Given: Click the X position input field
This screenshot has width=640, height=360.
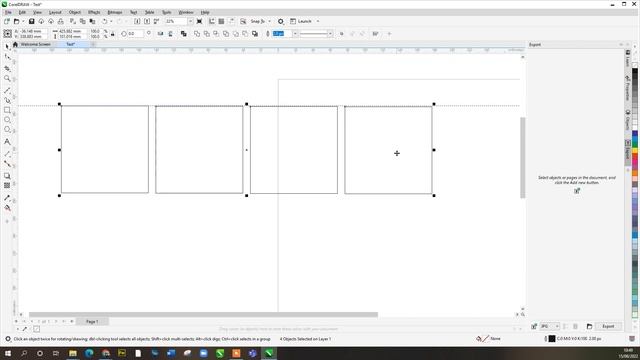Looking at the screenshot, I should [x=33, y=31].
